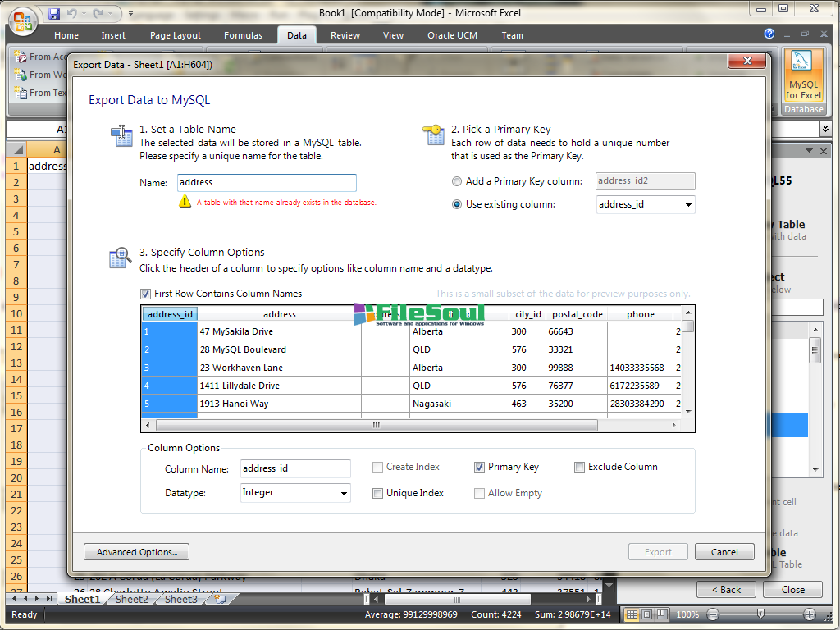Check the Exclude Column option
Screen dimensions: 840x630
580,467
